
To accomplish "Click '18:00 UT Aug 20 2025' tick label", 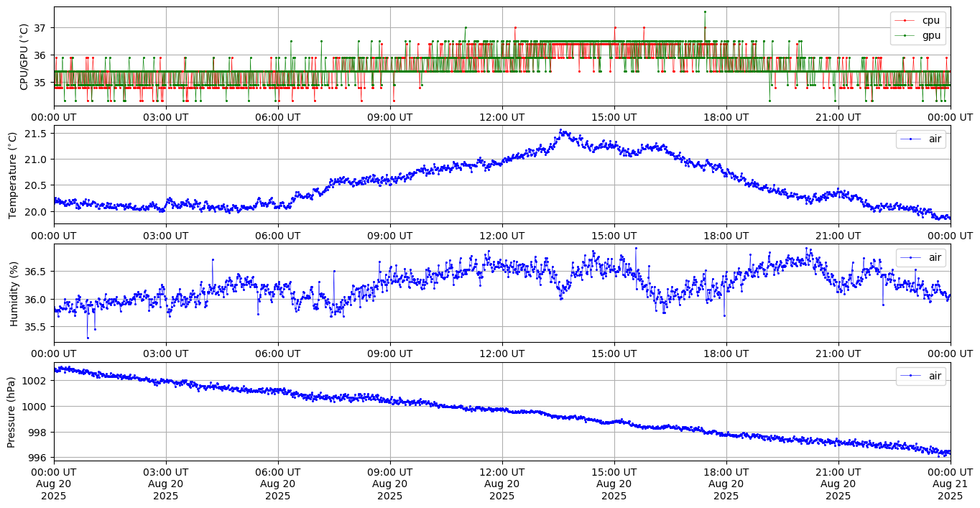I will pyautogui.click(x=726, y=484).
